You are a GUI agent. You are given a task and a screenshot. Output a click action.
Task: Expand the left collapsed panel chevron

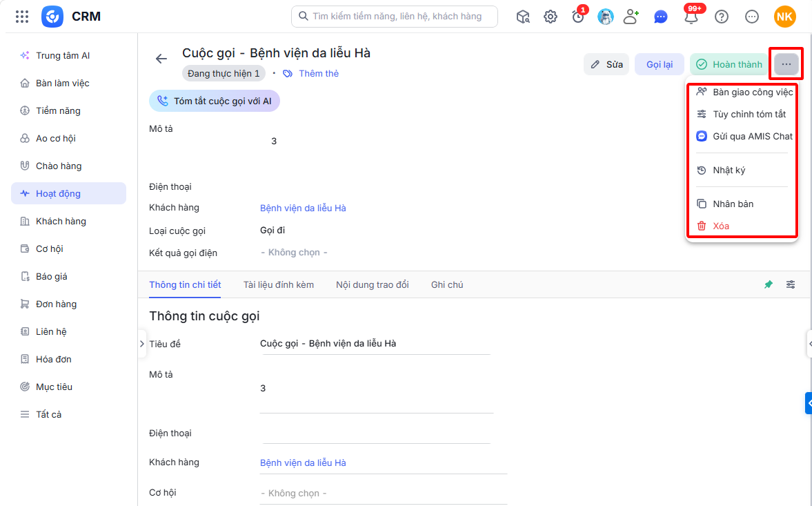click(x=142, y=343)
